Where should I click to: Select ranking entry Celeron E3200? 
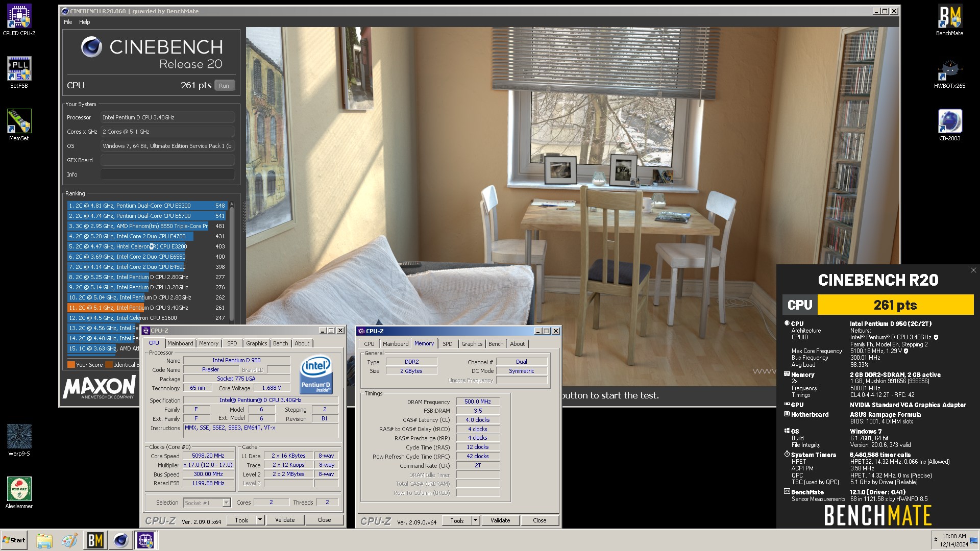(x=147, y=246)
